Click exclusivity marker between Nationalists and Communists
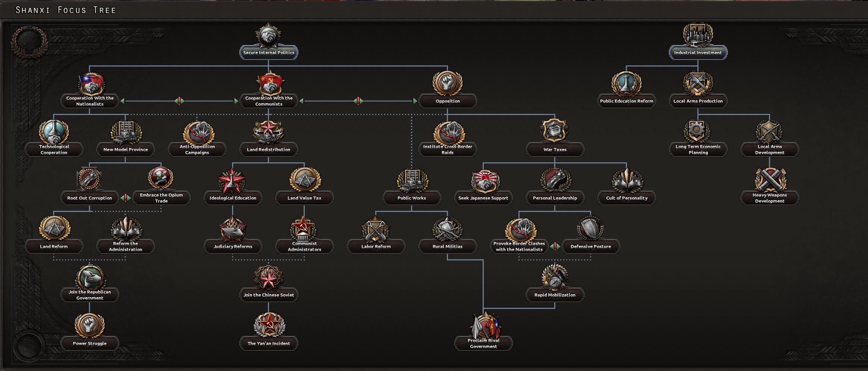 coord(179,101)
